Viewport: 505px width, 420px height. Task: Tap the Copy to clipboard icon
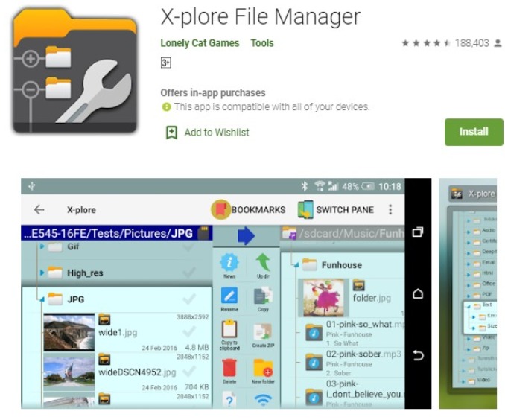(x=229, y=330)
